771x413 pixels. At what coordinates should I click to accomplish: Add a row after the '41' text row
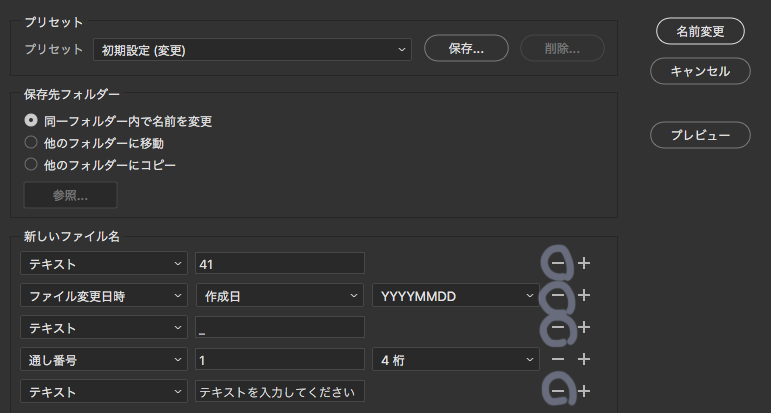(584, 264)
